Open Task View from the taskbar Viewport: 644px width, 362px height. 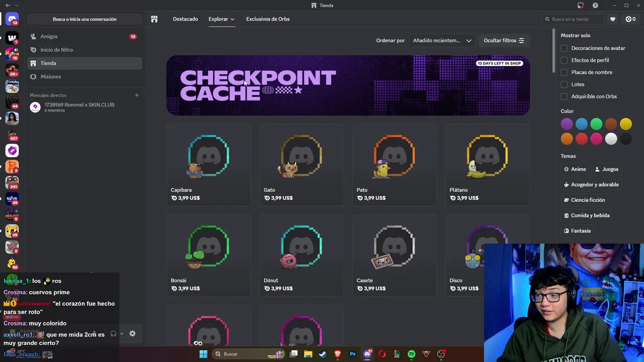coord(293,354)
